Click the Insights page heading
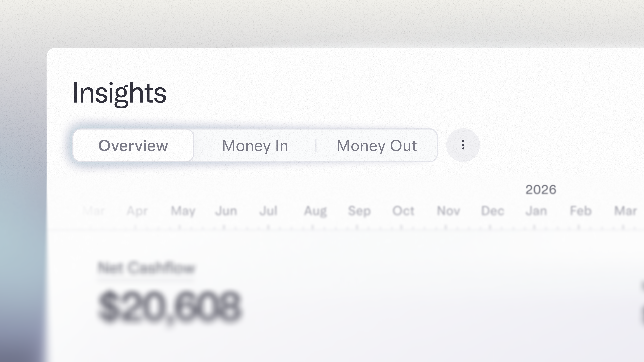The height and width of the screenshot is (362, 644). click(120, 93)
